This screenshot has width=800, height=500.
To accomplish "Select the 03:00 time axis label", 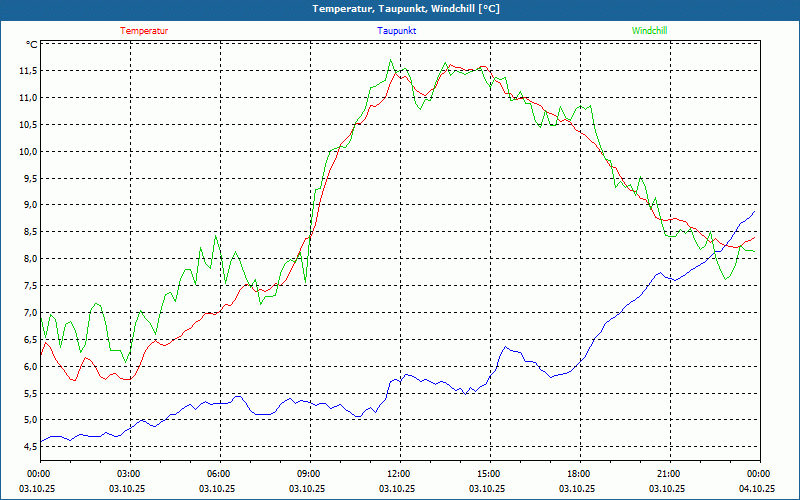I will (x=129, y=473).
